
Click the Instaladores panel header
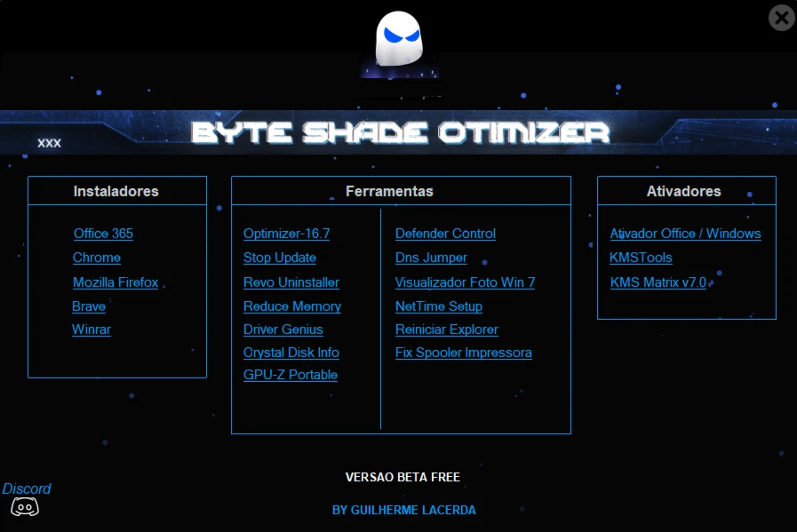(x=117, y=191)
